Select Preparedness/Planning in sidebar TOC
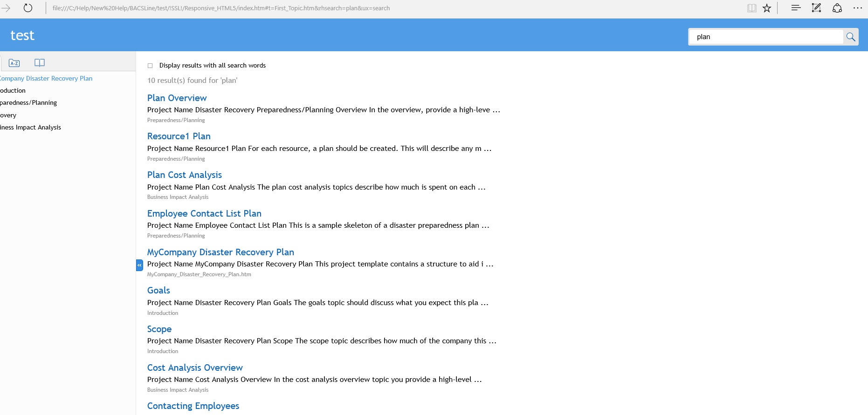The height and width of the screenshot is (415, 868). pyautogui.click(x=28, y=102)
